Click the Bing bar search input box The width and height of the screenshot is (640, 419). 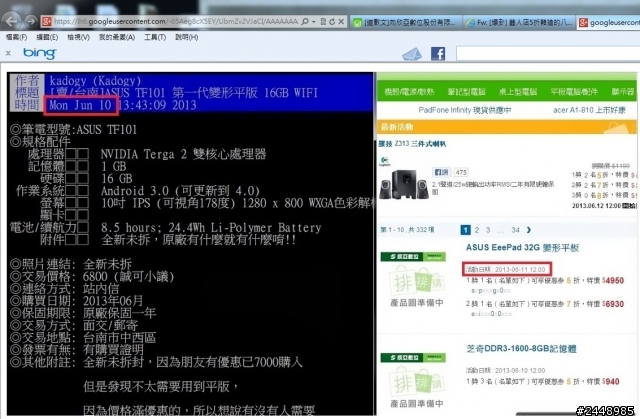click(x=548, y=53)
